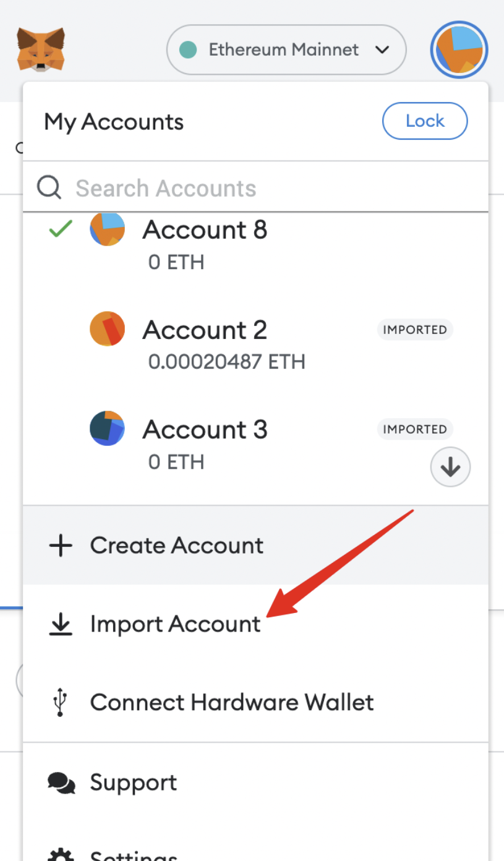
Task: Switch to Account 2 in the list
Action: pyautogui.click(x=255, y=343)
